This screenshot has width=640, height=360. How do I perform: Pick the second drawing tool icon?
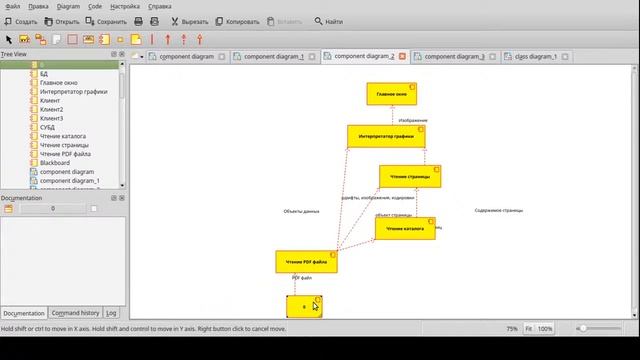pos(24,40)
